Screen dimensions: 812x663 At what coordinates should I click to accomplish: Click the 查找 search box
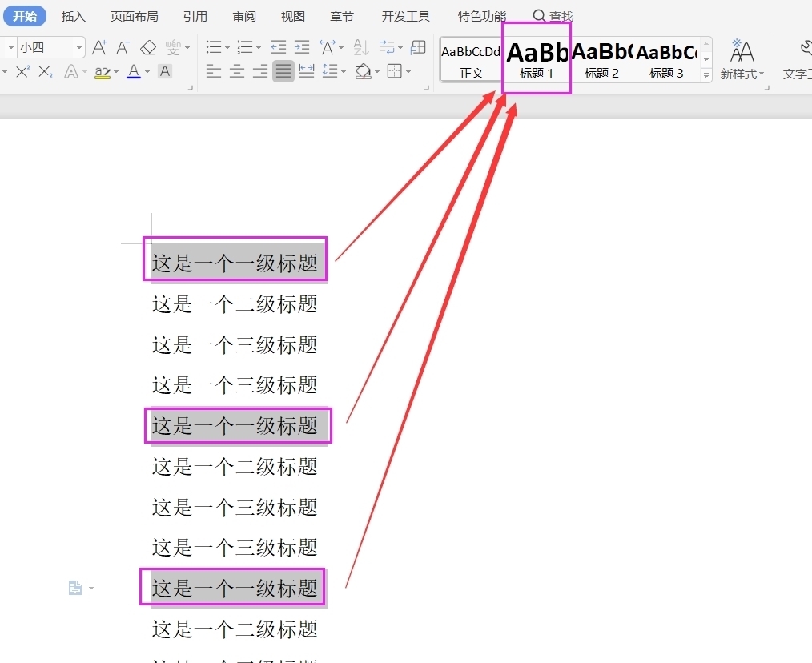pyautogui.click(x=553, y=16)
